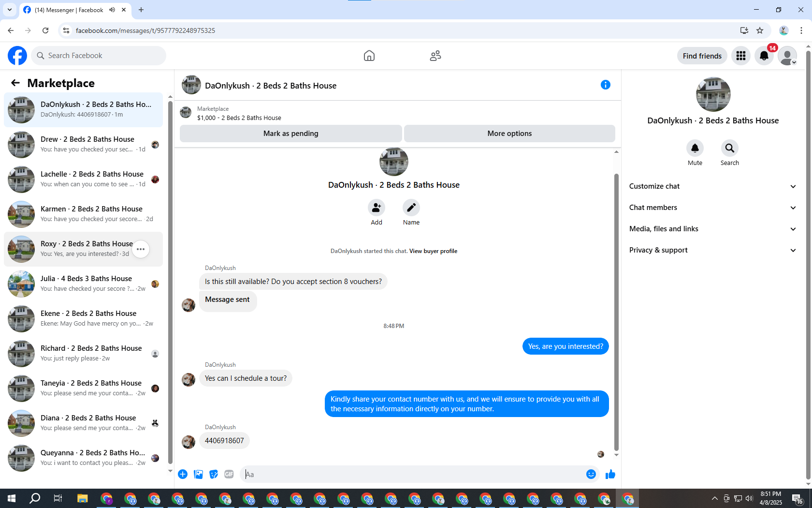Click the listing thumbnail in right panel

713,94
